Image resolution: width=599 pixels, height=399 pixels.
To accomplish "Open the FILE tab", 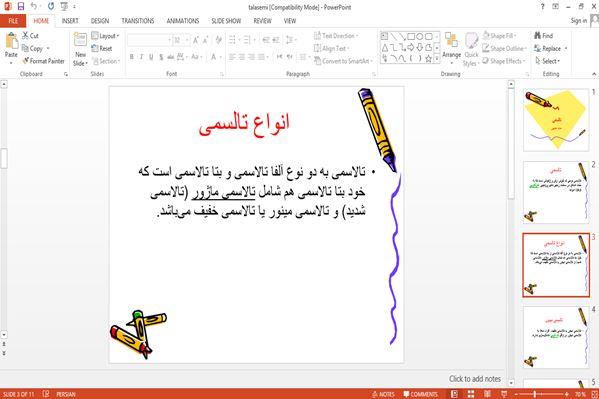I will tap(13, 21).
